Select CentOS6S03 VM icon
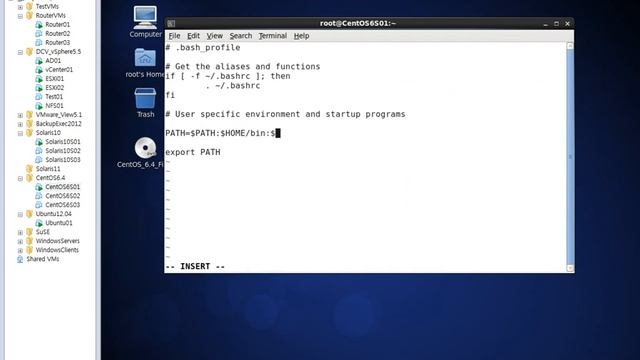 pyautogui.click(x=39, y=204)
